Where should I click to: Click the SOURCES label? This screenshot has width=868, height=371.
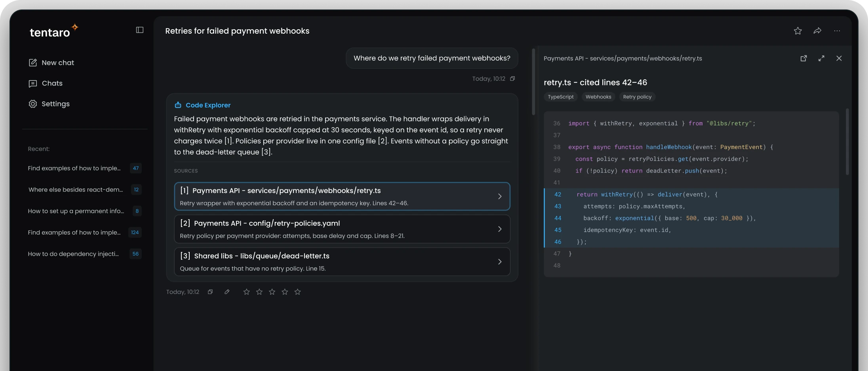click(x=186, y=171)
